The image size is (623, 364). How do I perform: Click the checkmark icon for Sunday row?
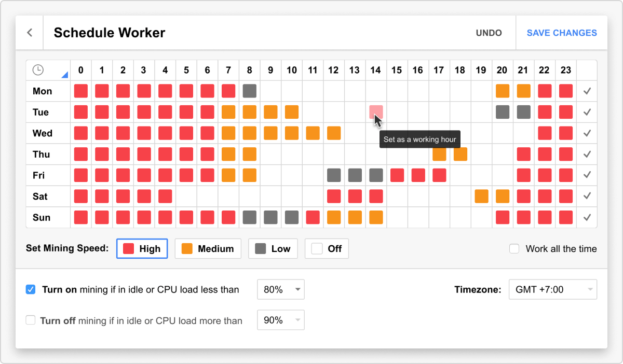[x=587, y=218]
